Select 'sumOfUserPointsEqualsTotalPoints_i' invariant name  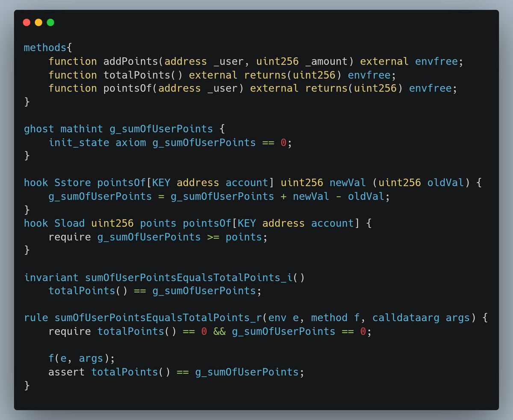click(x=189, y=277)
